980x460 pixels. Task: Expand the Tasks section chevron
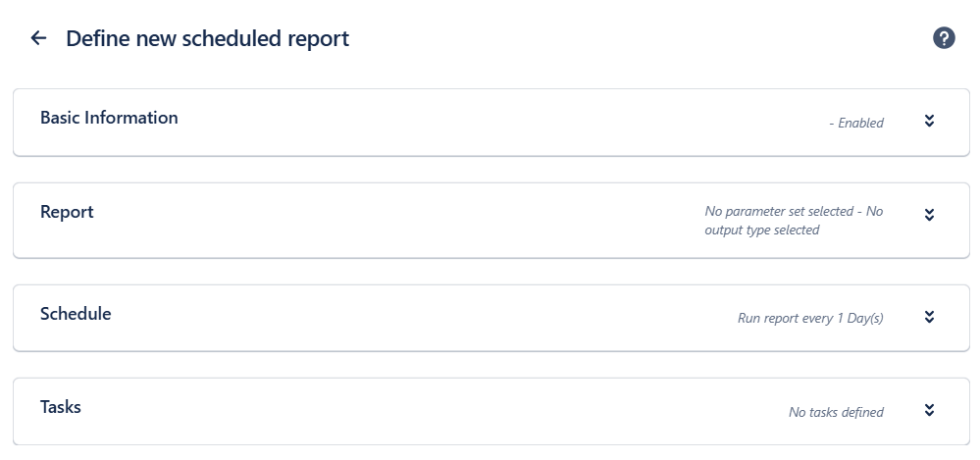click(929, 410)
